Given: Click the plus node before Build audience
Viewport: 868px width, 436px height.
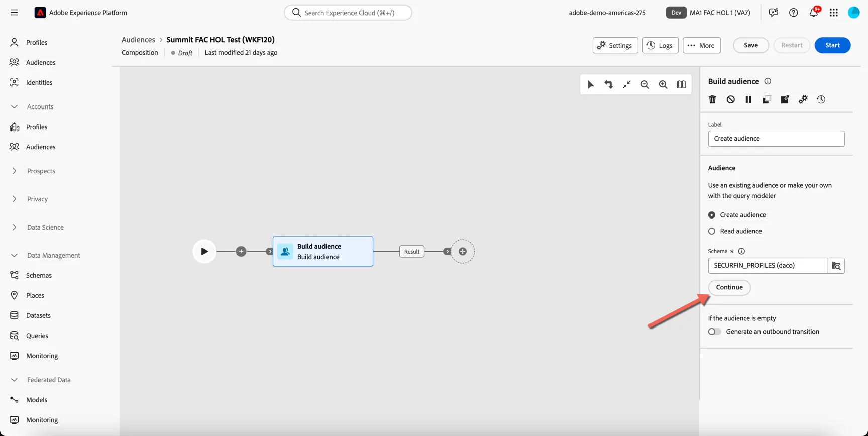Looking at the screenshot, I should click(x=241, y=251).
